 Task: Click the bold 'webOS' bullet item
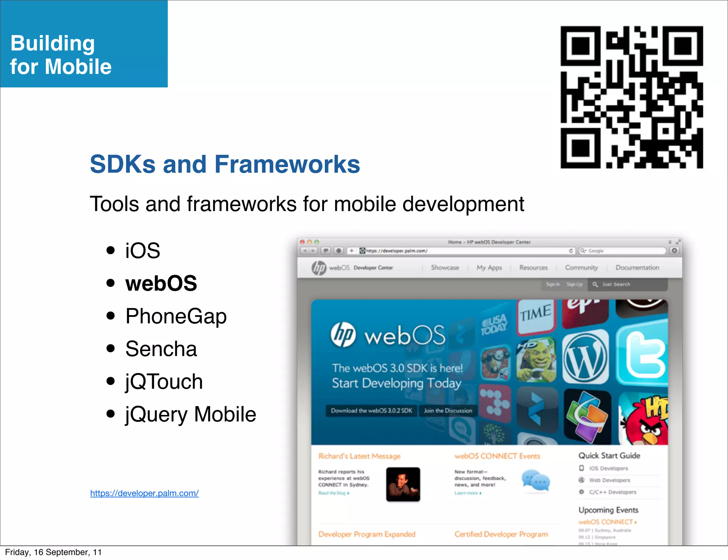161,283
